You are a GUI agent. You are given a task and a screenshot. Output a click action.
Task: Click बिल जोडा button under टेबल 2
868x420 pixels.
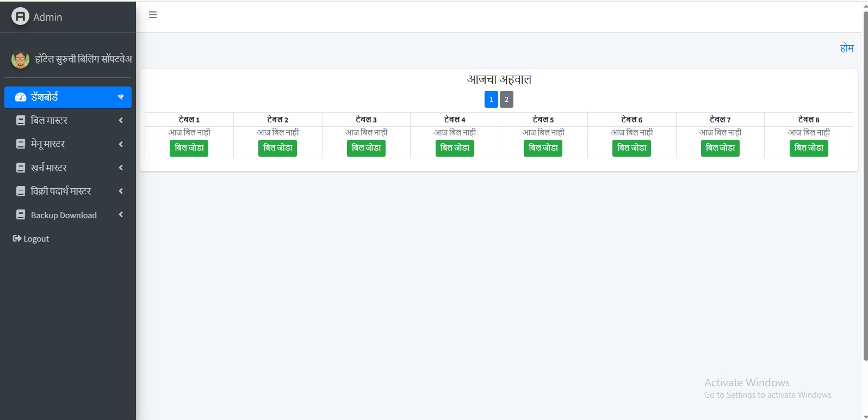(x=277, y=148)
